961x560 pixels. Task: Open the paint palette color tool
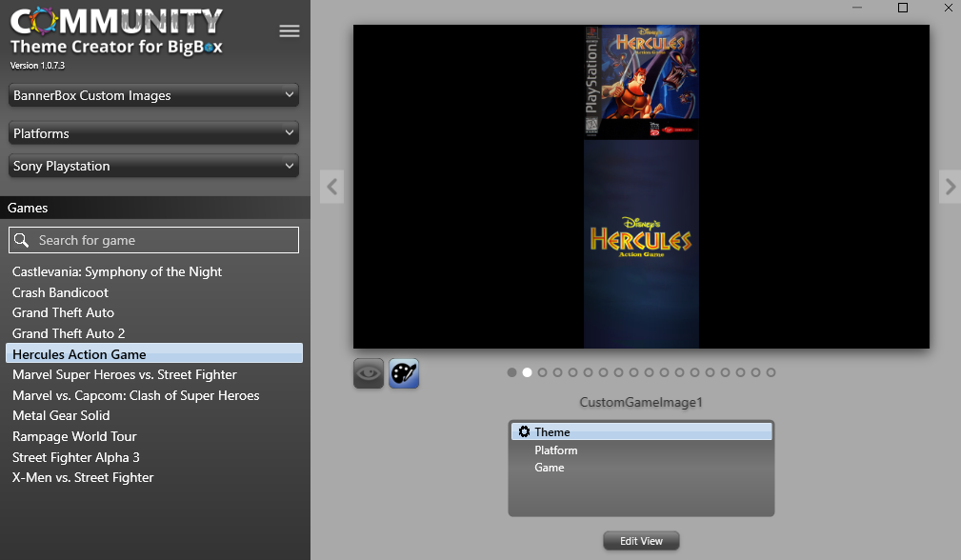click(404, 373)
